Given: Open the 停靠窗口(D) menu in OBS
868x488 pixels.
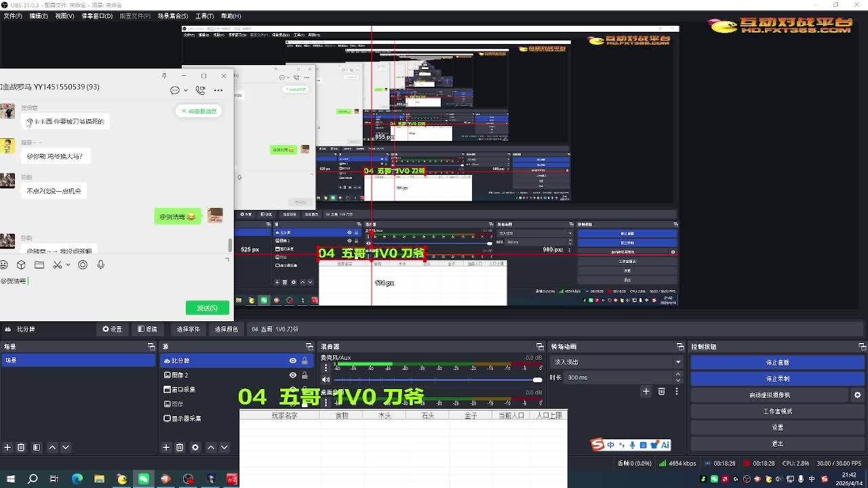Looking at the screenshot, I should click(97, 16).
